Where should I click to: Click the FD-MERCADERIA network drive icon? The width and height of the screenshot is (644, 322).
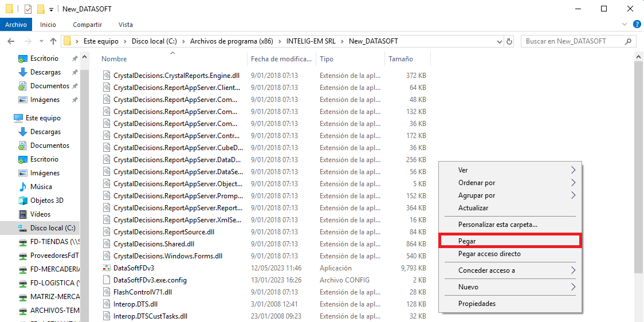tap(23, 269)
